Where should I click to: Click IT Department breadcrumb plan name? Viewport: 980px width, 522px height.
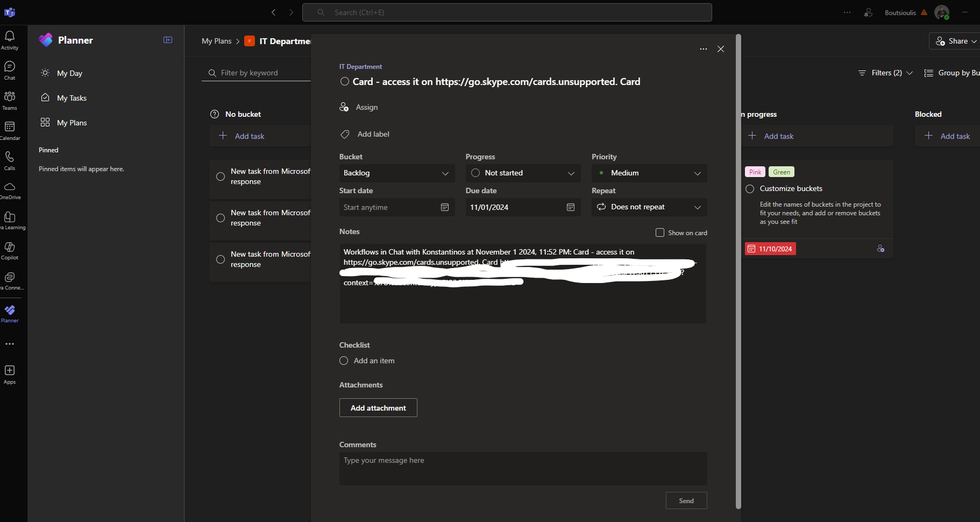[285, 41]
